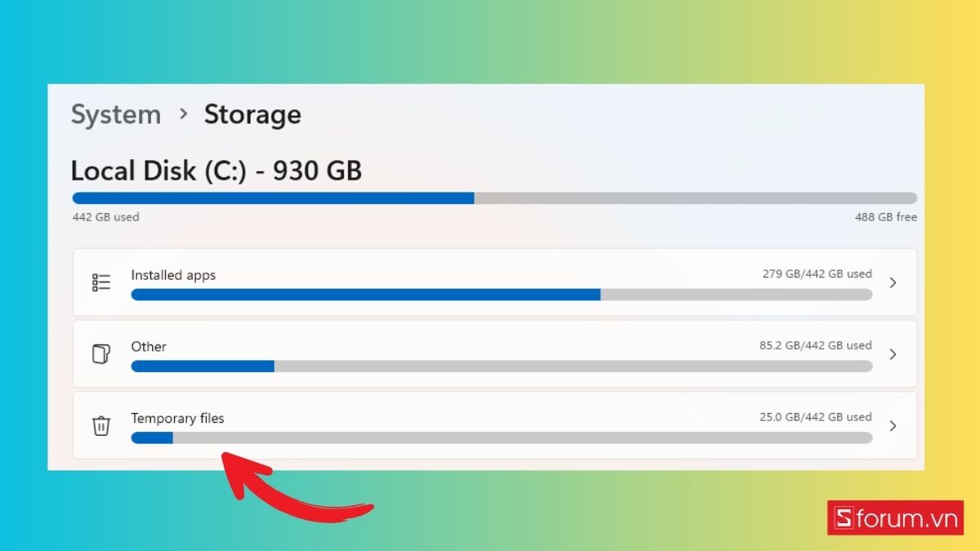Click the Sforum.vn logo watermark
The image size is (980, 551).
coord(895,518)
